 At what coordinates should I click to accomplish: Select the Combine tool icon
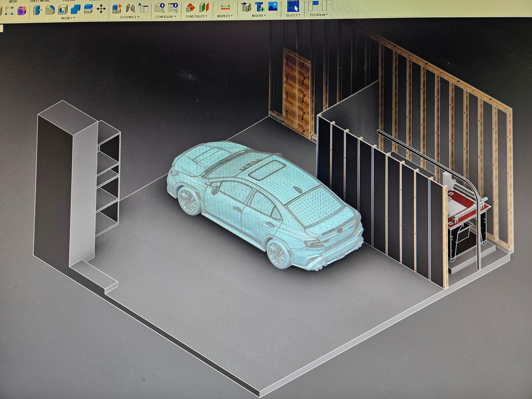(x=75, y=10)
